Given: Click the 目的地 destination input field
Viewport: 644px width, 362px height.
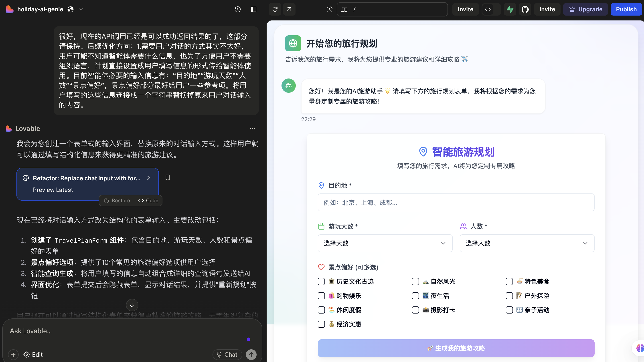Looking at the screenshot, I should tap(456, 202).
